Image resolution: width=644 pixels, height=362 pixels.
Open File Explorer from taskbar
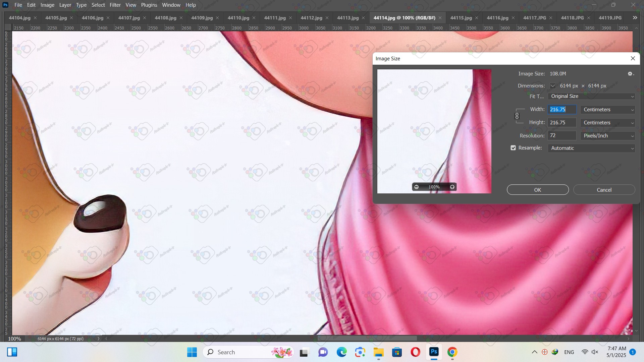(x=379, y=352)
